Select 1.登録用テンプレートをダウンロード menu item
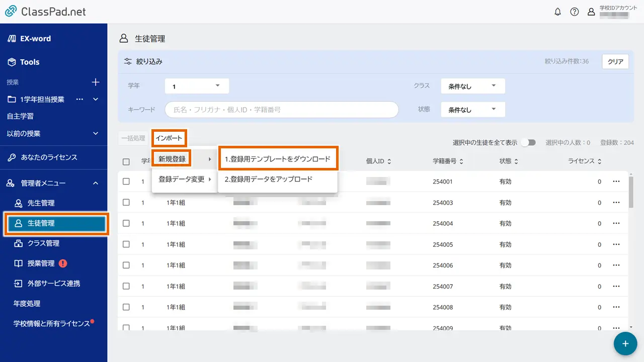The width and height of the screenshot is (644, 362). [x=278, y=159]
